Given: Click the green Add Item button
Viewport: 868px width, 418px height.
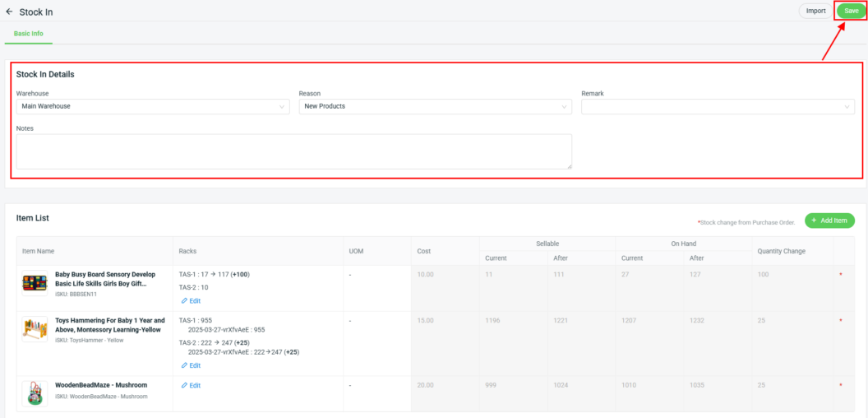Looking at the screenshot, I should click(829, 221).
